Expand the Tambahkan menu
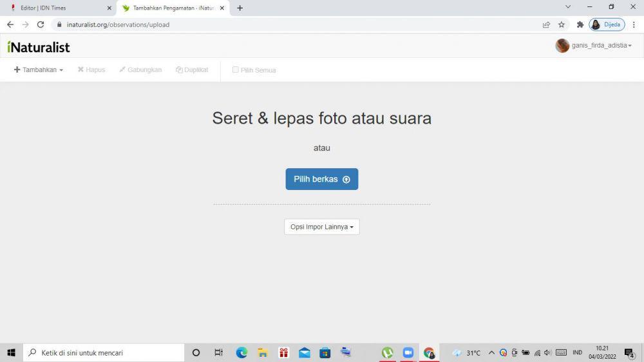 [x=39, y=70]
